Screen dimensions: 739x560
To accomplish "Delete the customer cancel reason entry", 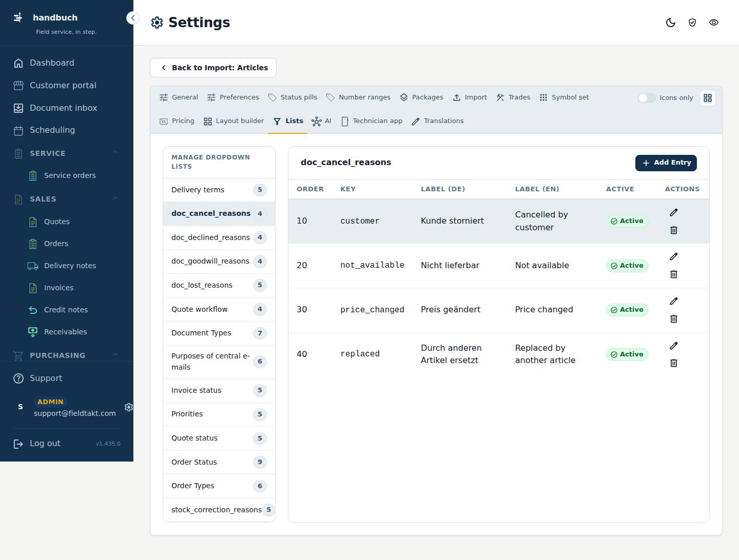I will coord(674,230).
